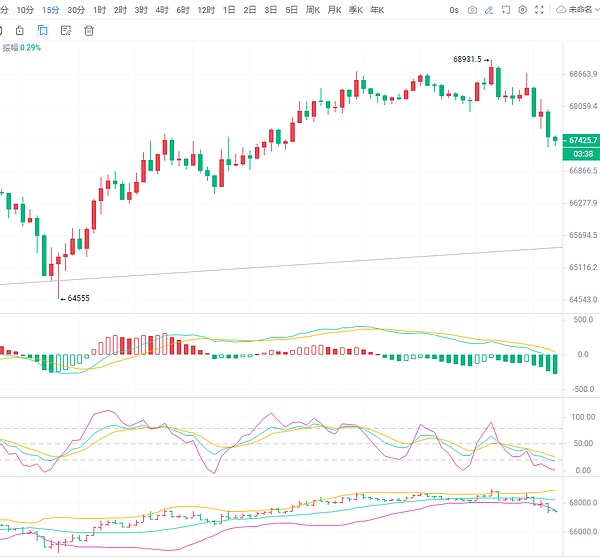Screen dimensions: 600x557
Task: Choose the 1日 daily timeframe
Action: (229, 10)
